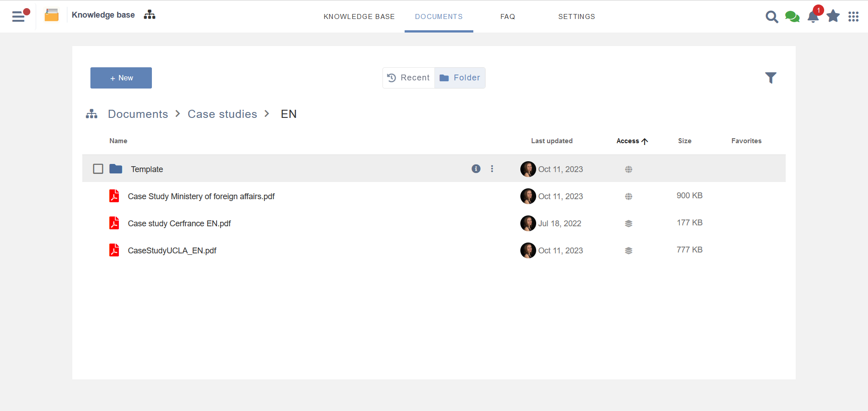
Task: Open the DOCUMENTS tab
Action: 439,17
